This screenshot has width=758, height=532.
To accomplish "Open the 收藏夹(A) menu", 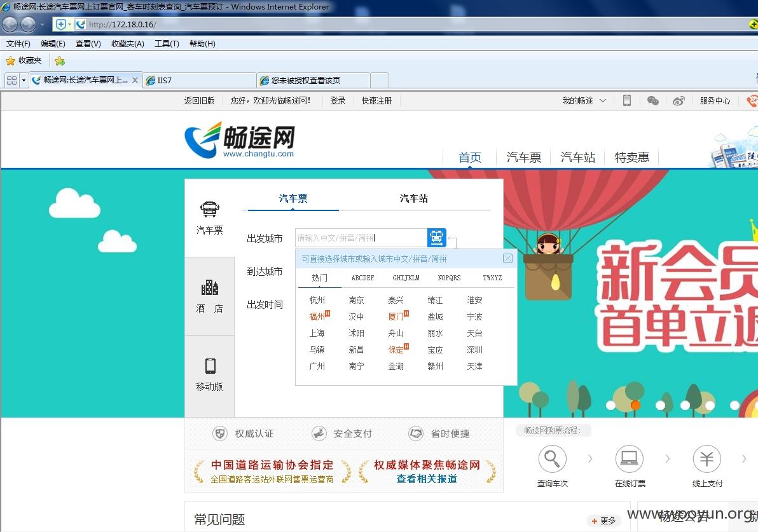I will [x=128, y=43].
